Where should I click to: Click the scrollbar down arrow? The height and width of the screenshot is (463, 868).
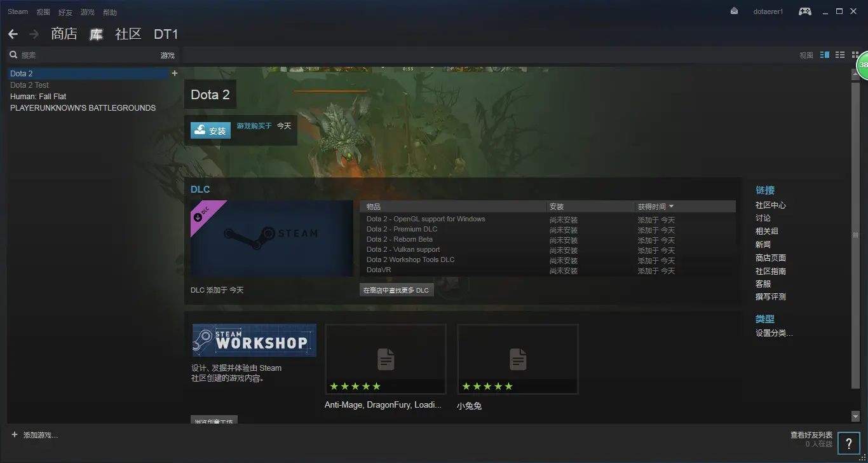tap(855, 416)
